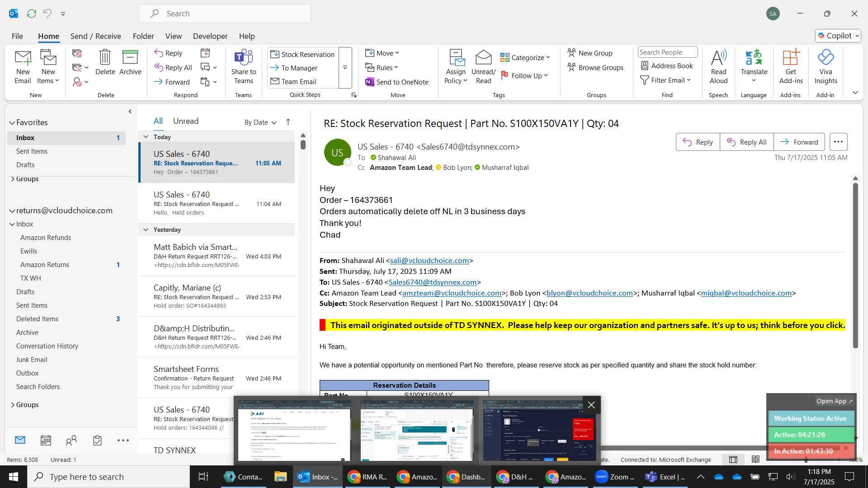This screenshot has width=868, height=488.
Task: Expand the Move dropdown
Action: coord(382,53)
